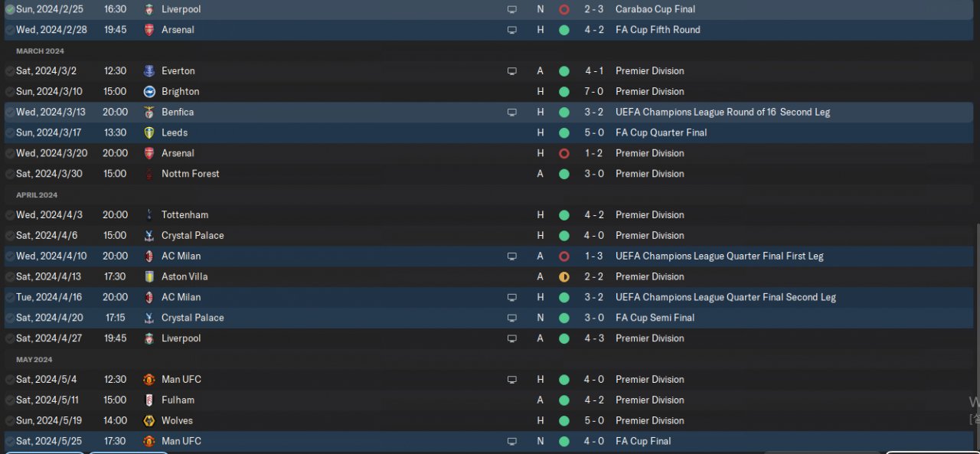980x454 pixels.
Task: Click TV icon on Carabao Cup Final row
Action: pos(511,10)
